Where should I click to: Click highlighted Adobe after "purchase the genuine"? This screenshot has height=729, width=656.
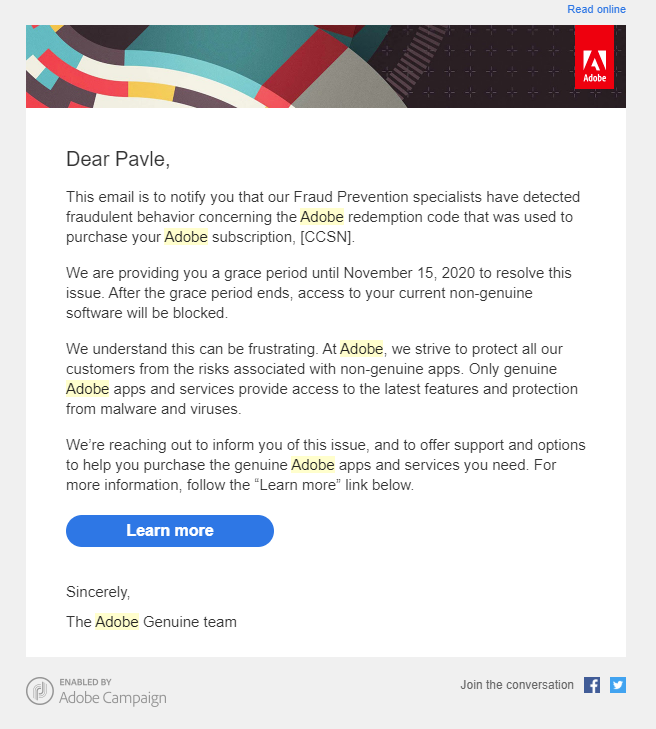313,465
